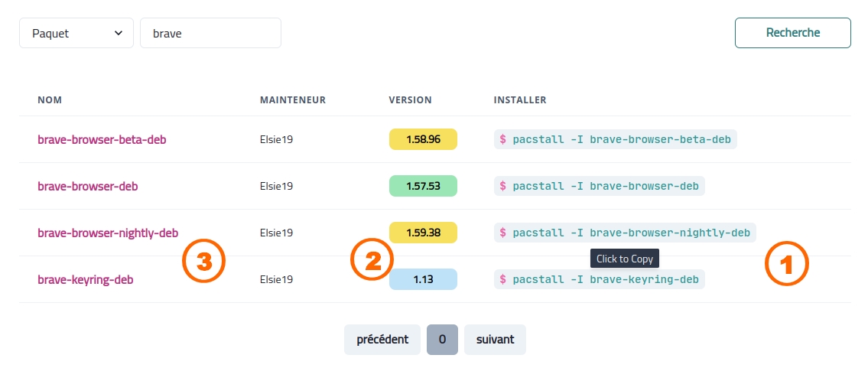868x368 pixels.
Task: Click the yellow 1.58.96 version badge
Action: [423, 139]
